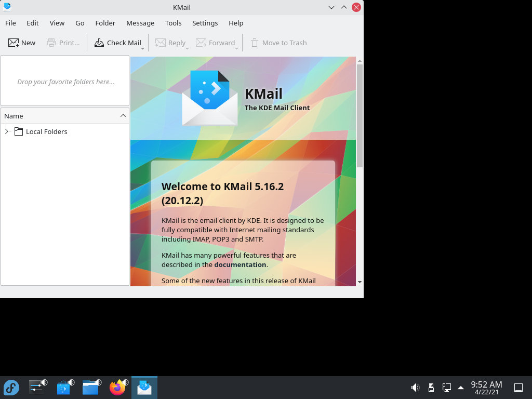Close the KMail window
The width and height of the screenshot is (532, 399).
[356, 7]
